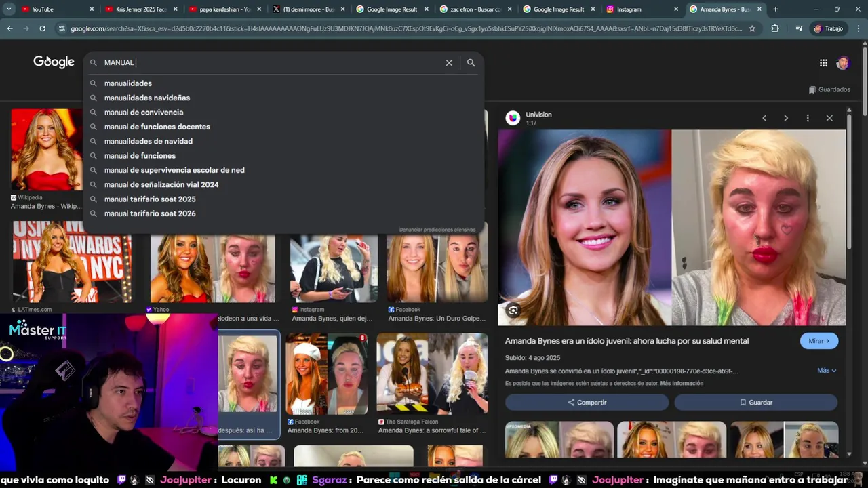Viewport: 868px width, 488px height.
Task: Expand the Más details link
Action: pyautogui.click(x=827, y=371)
